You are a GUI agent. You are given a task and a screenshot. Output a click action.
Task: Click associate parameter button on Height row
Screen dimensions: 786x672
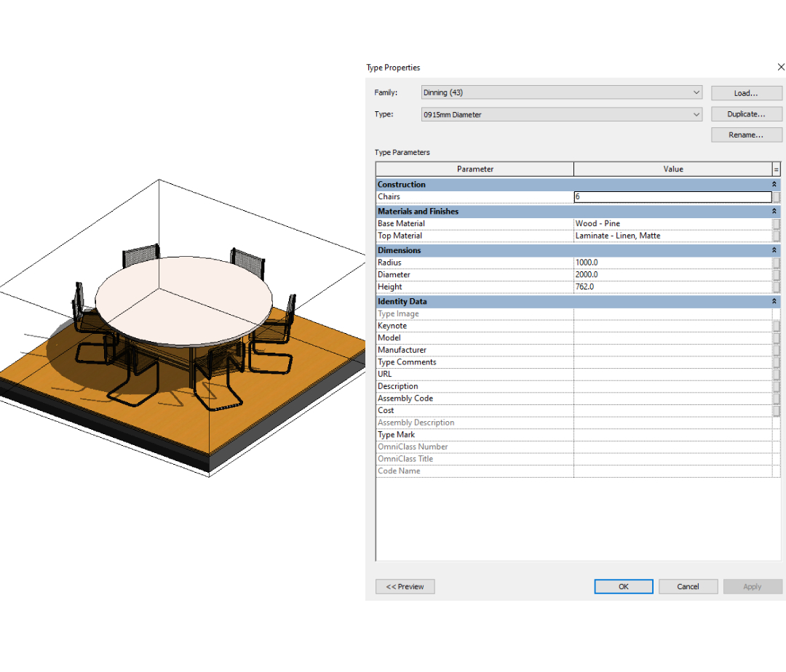pyautogui.click(x=777, y=287)
